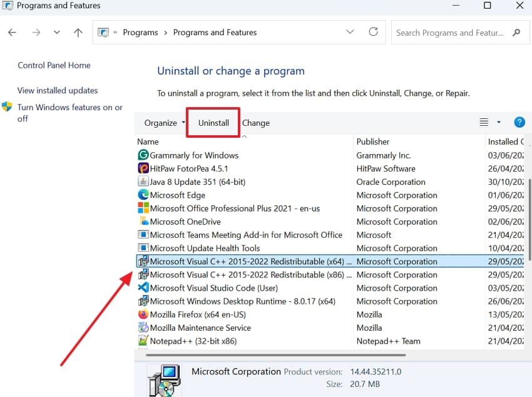This screenshot has height=397, width=532.
Task: Select the Java 8 Update 351 icon
Action: [143, 182]
